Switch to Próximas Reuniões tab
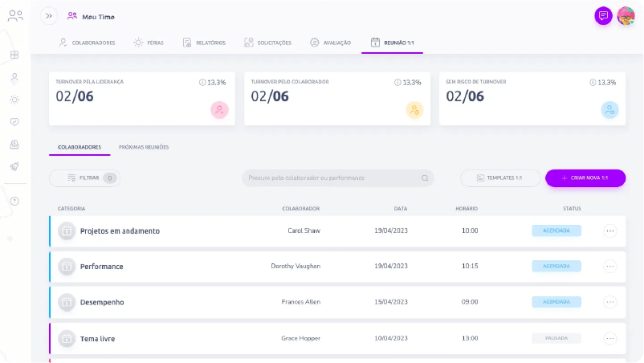The height and width of the screenshot is (363, 644). 144,147
